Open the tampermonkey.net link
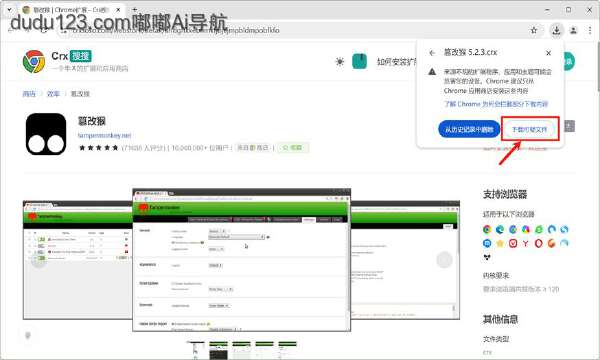The height and width of the screenshot is (360, 600). (x=104, y=135)
